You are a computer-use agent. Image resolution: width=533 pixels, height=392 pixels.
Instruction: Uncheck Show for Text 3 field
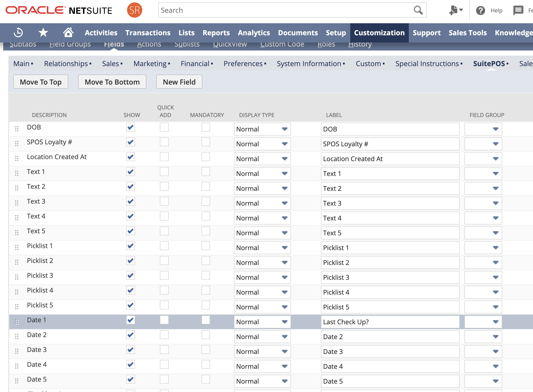(130, 201)
